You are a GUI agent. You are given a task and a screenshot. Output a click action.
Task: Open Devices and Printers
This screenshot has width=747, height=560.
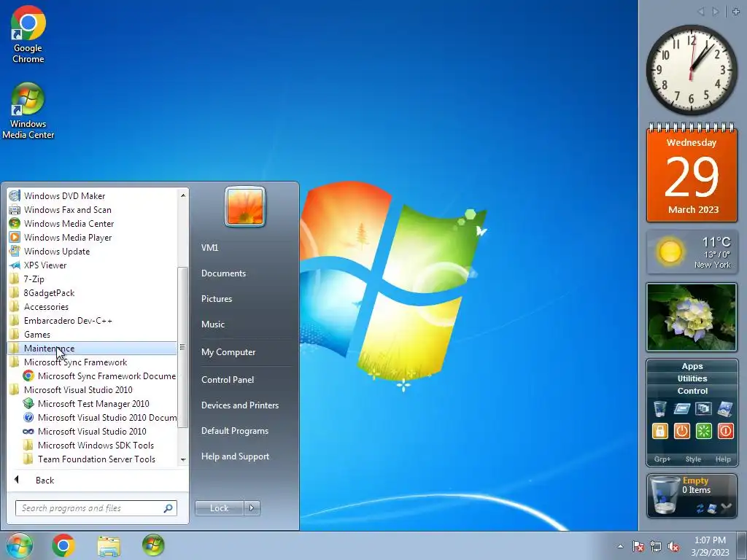(240, 405)
